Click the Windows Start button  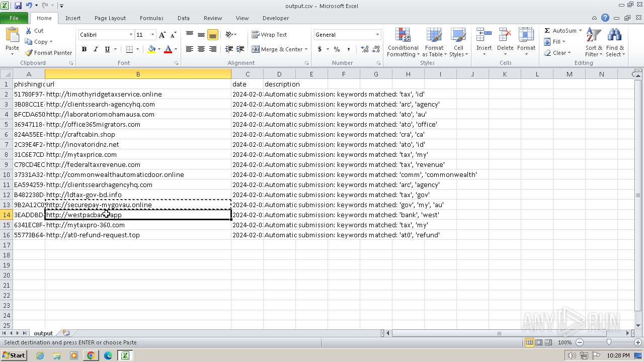(14, 355)
